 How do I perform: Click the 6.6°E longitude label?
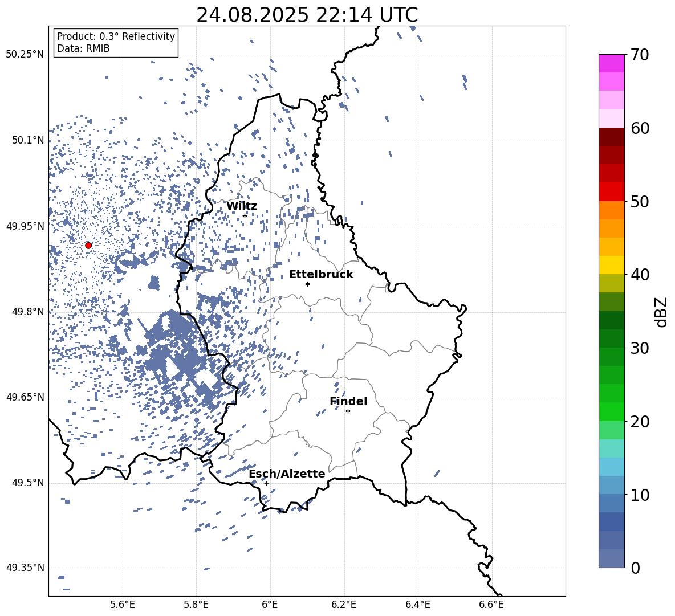(x=491, y=605)
